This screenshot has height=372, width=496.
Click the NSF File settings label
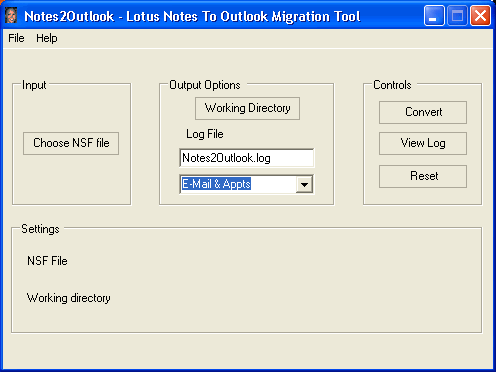tap(47, 261)
